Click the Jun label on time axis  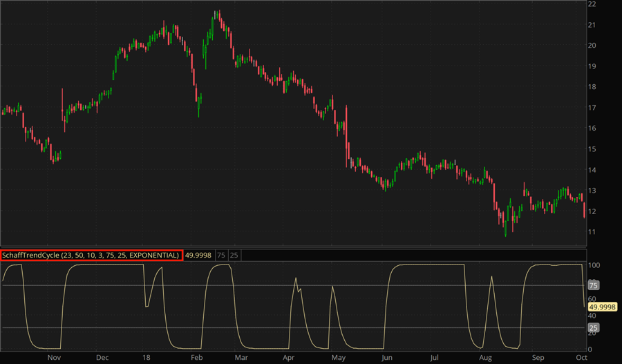(386, 358)
